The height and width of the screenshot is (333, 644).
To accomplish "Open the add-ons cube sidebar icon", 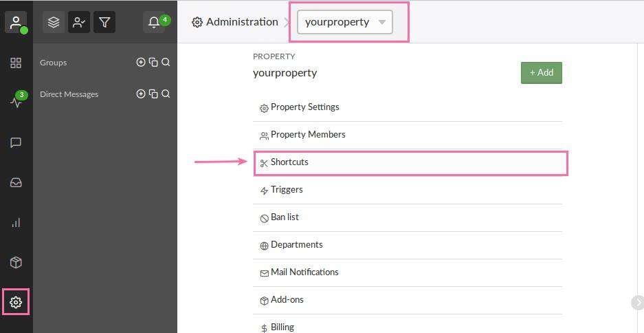I will [16, 262].
